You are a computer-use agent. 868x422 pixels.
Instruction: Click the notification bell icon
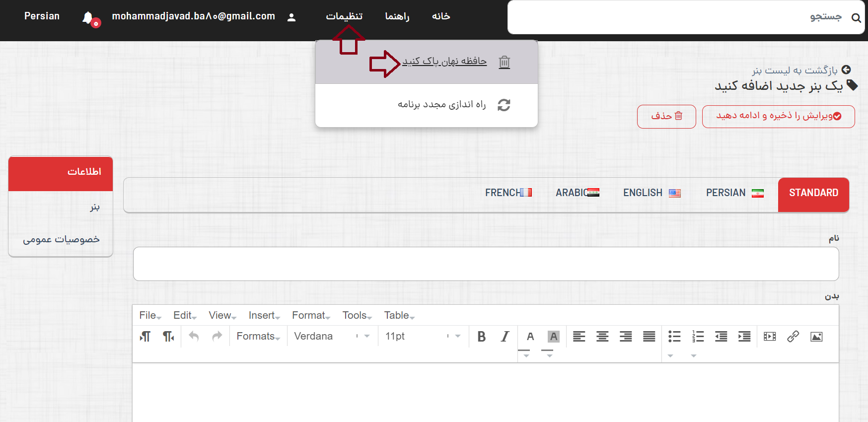coord(88,17)
